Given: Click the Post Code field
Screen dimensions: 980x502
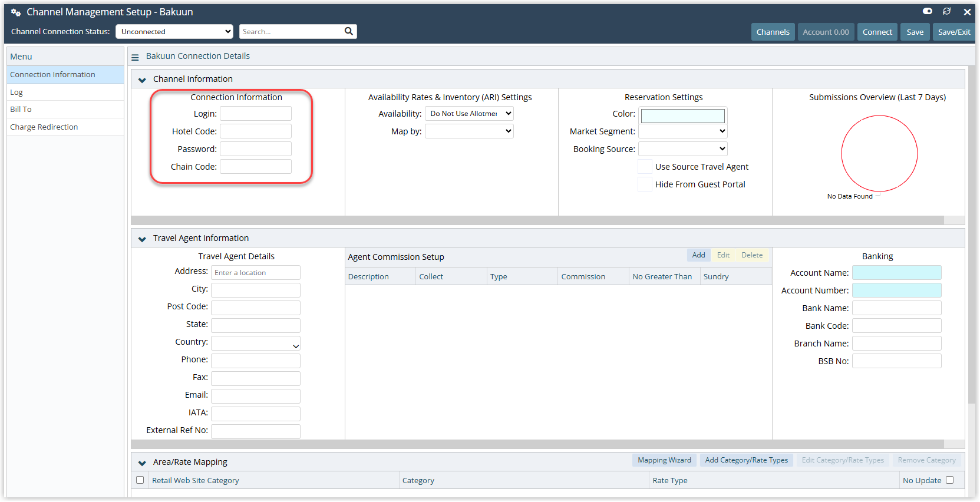Looking at the screenshot, I should (256, 308).
